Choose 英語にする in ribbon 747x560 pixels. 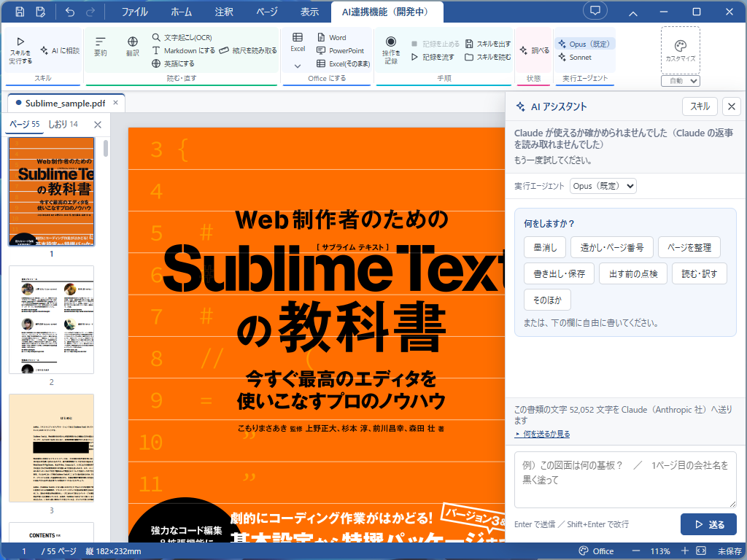(x=173, y=63)
